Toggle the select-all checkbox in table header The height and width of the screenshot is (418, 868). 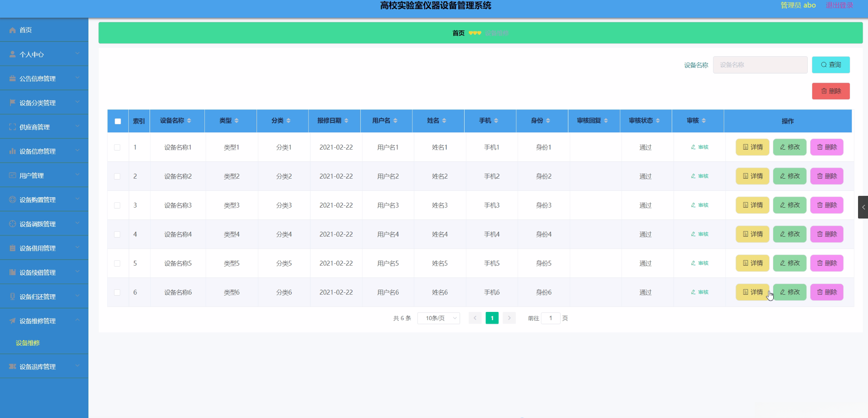point(117,121)
